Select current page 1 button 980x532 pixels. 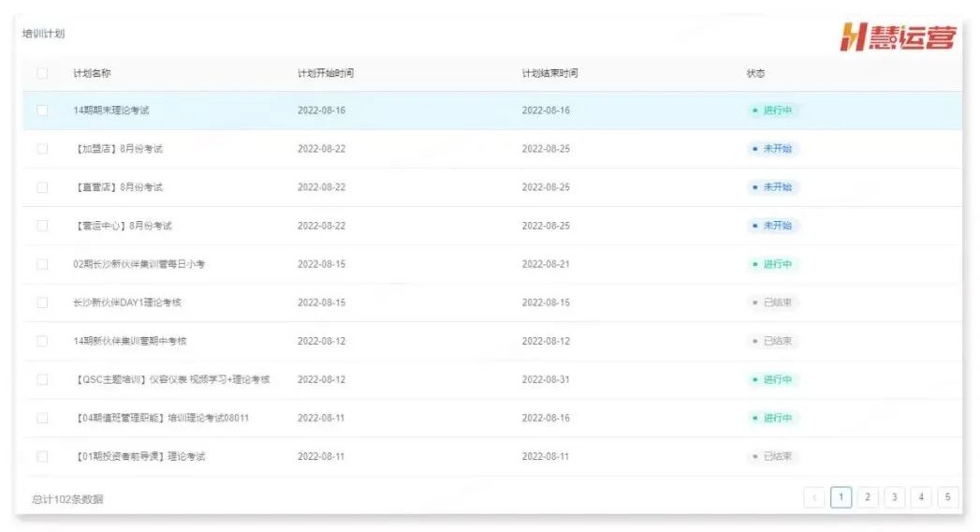click(841, 498)
